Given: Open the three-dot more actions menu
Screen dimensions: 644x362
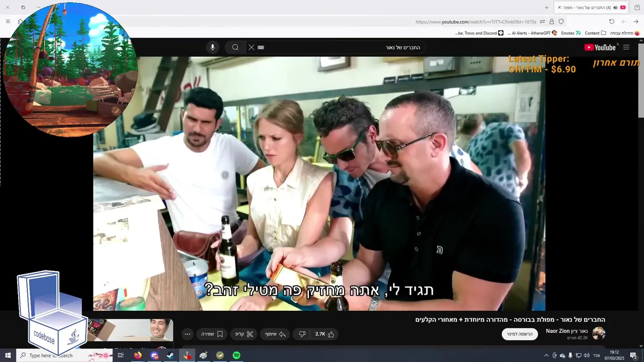Looking at the screenshot, I should coord(188,334).
